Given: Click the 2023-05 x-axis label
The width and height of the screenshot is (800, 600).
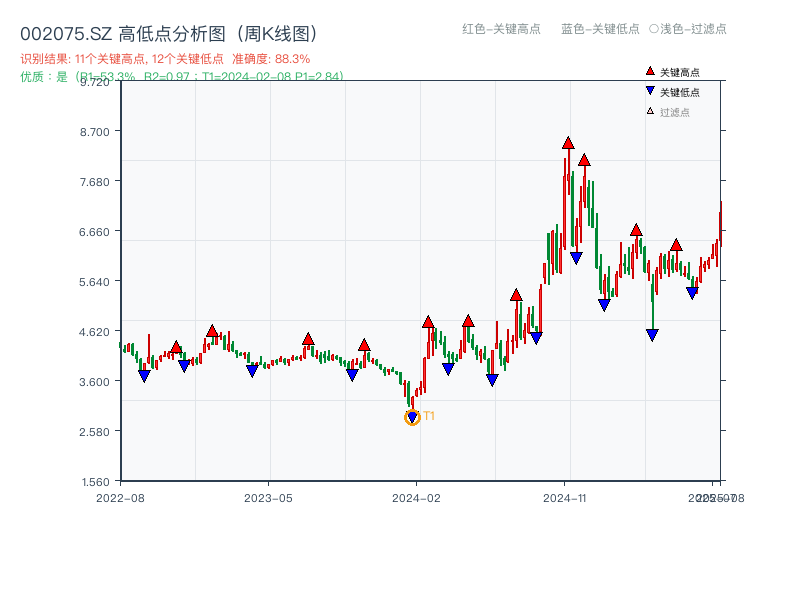Looking at the screenshot, I should (268, 498).
